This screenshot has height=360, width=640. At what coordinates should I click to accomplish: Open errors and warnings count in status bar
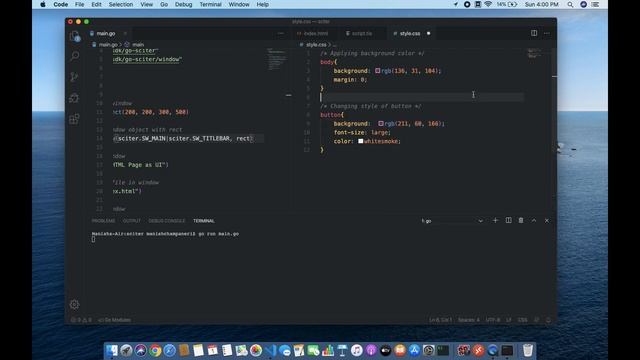coord(81,320)
